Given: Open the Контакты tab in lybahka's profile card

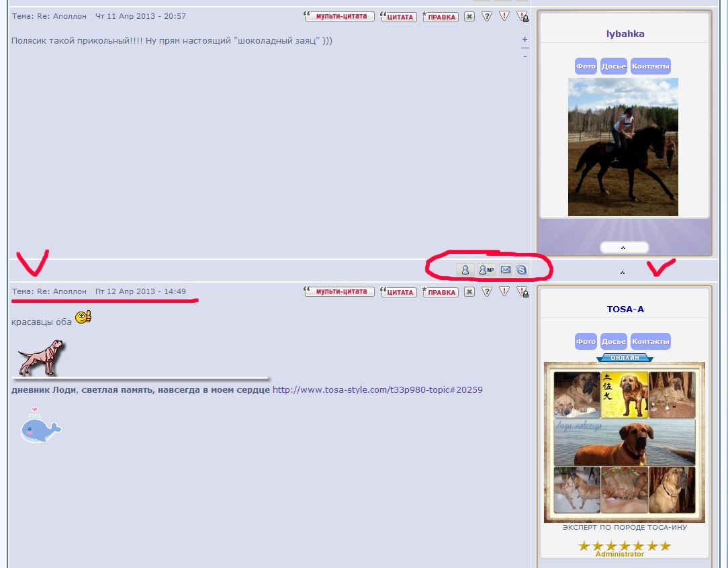Looking at the screenshot, I should (651, 66).
